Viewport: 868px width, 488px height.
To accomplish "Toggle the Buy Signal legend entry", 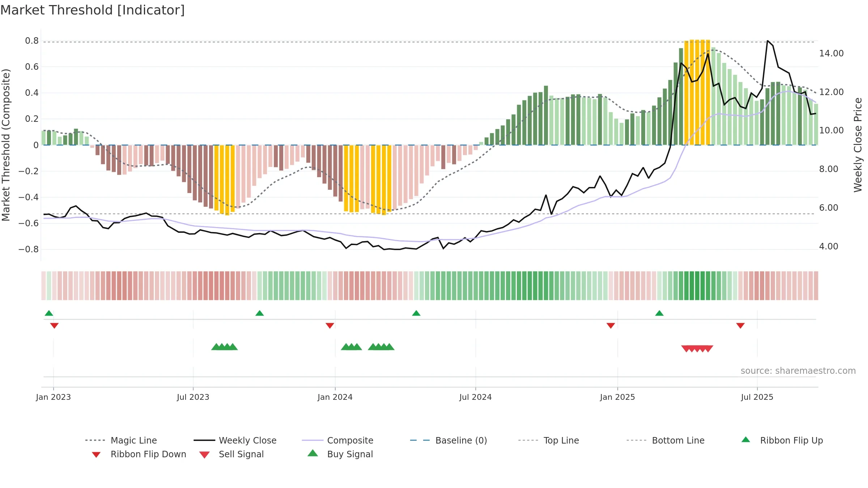I will [x=340, y=454].
